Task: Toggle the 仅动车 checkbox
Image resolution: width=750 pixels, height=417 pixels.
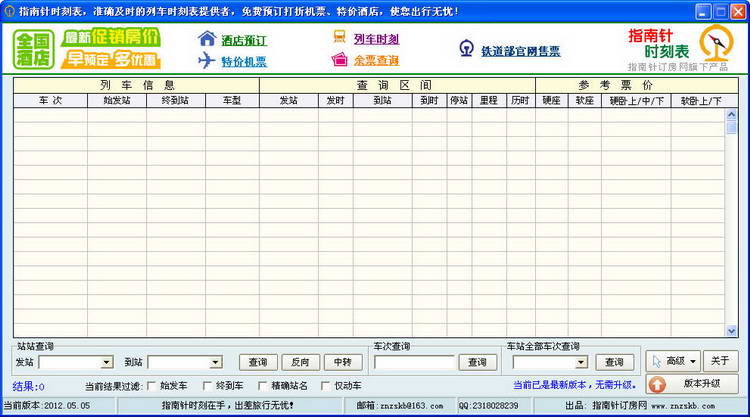Action: click(x=326, y=386)
